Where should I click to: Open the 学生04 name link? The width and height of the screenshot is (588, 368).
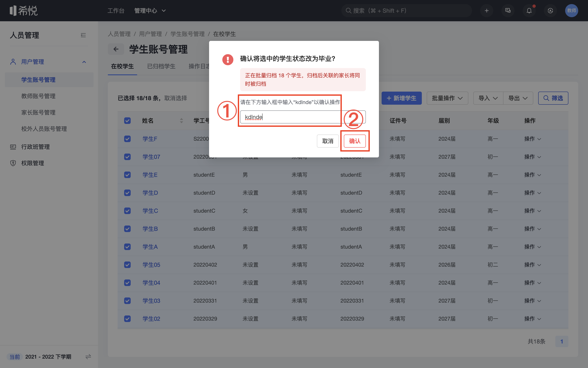pos(151,283)
